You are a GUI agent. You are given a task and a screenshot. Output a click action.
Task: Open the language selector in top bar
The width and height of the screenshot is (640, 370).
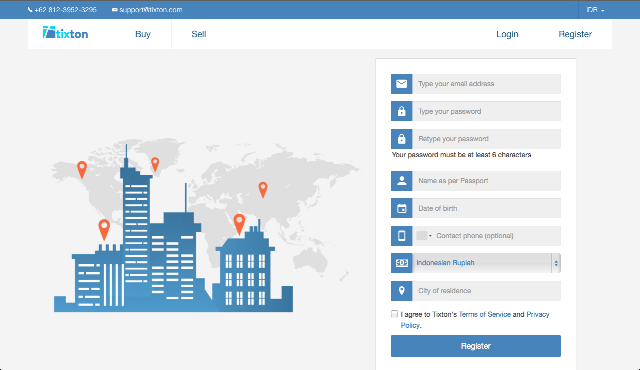pos(595,10)
